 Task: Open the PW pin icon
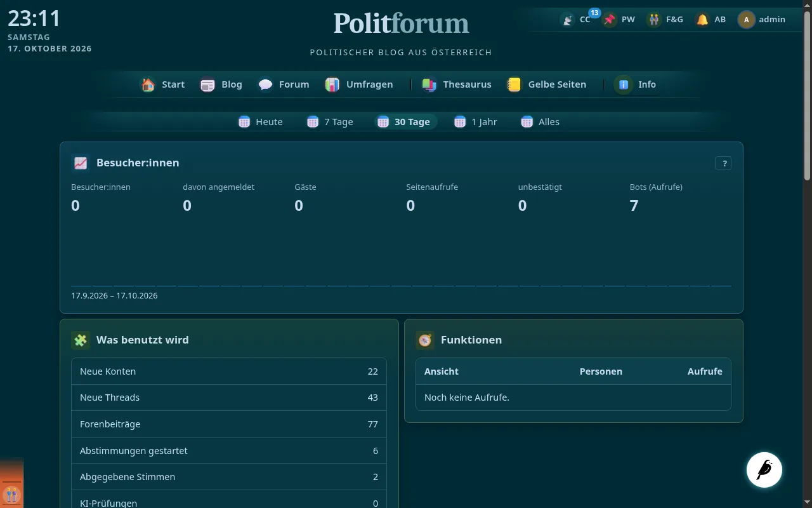[610, 20]
